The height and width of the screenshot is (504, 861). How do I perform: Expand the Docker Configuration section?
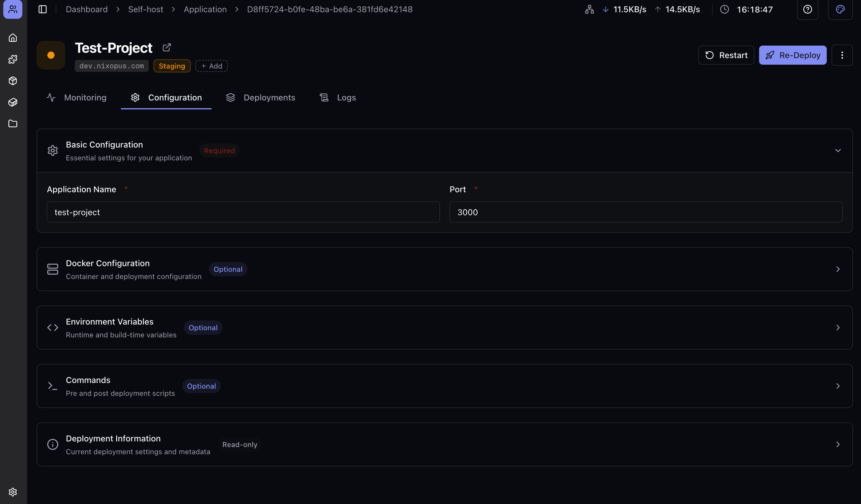coord(838,269)
